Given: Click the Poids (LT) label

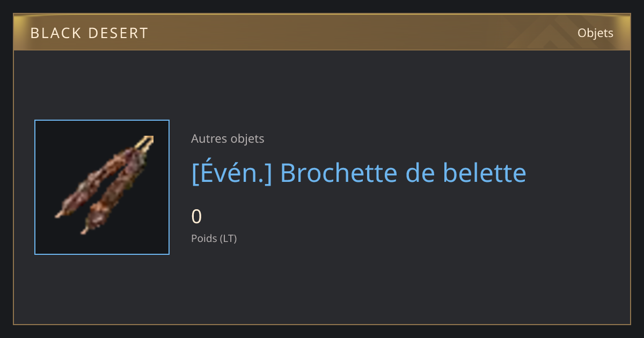Looking at the screenshot, I should 214,238.
